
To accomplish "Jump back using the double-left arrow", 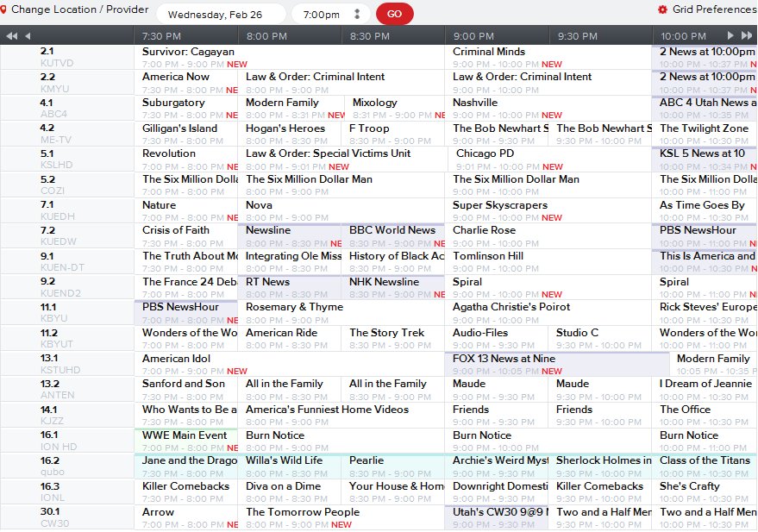I will (10, 35).
